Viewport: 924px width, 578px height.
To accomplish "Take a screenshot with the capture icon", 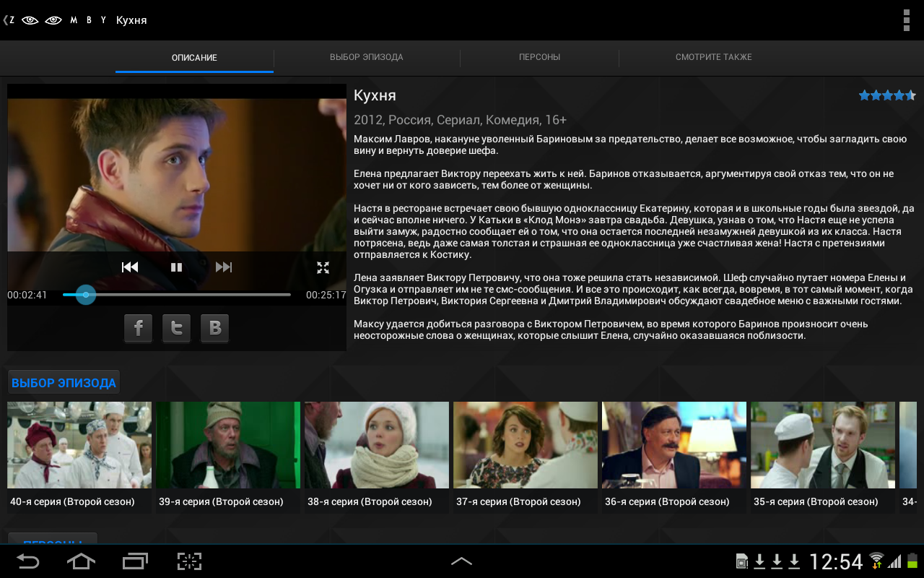I will 189,561.
